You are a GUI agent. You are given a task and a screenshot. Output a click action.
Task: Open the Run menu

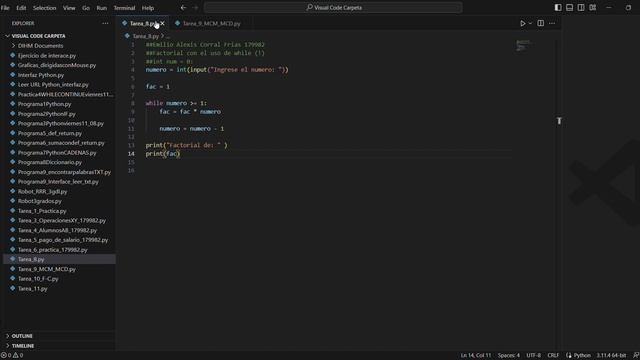[102, 8]
